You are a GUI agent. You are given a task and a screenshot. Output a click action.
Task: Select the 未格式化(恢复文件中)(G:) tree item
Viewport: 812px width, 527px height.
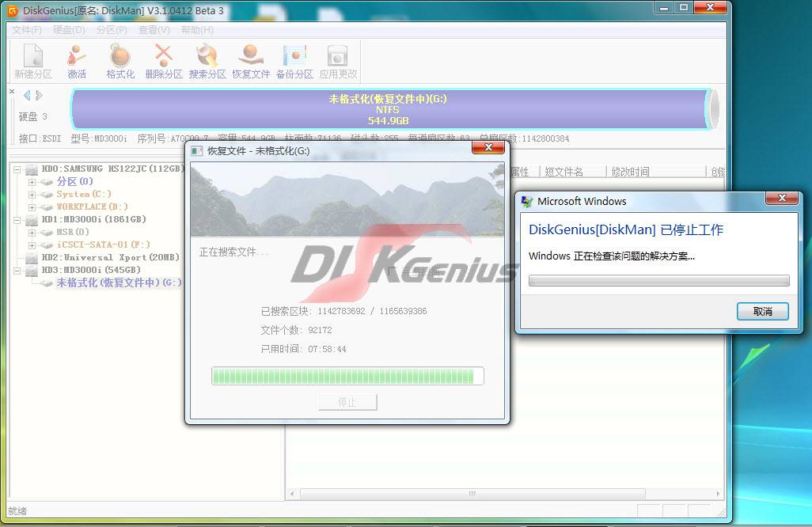(119, 283)
